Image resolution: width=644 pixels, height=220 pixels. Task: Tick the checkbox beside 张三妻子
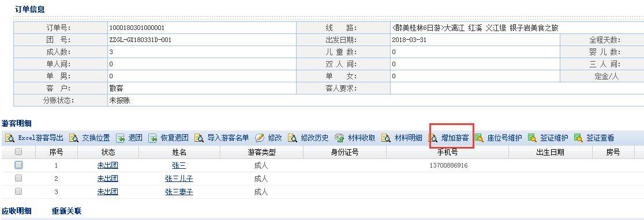point(18,191)
